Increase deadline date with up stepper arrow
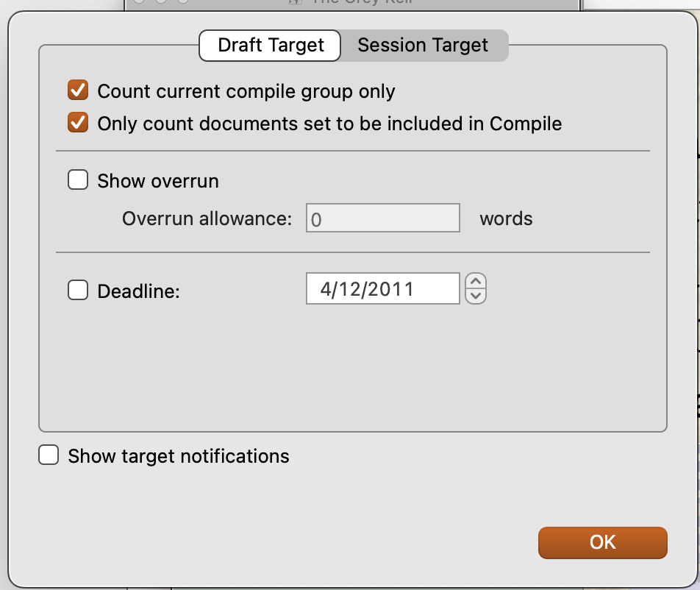 click(x=476, y=281)
